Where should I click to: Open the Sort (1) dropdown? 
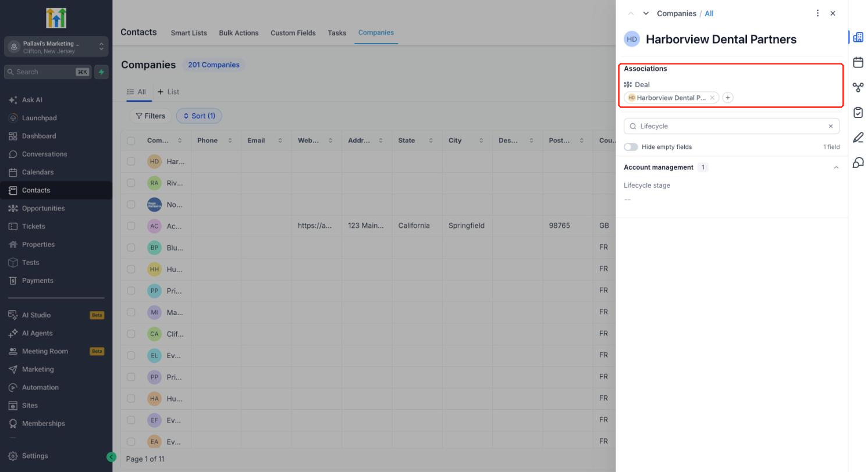click(199, 116)
